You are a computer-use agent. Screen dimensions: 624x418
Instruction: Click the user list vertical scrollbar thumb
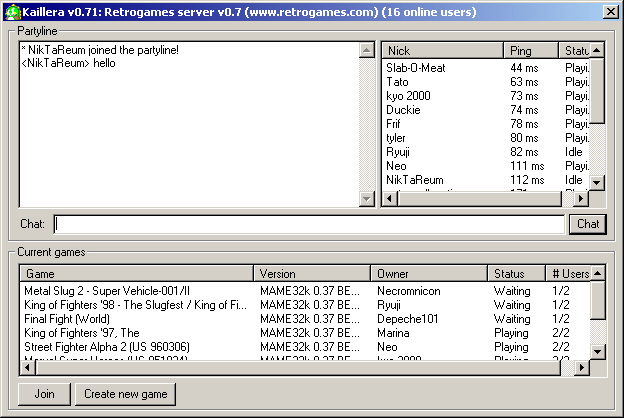click(597, 91)
